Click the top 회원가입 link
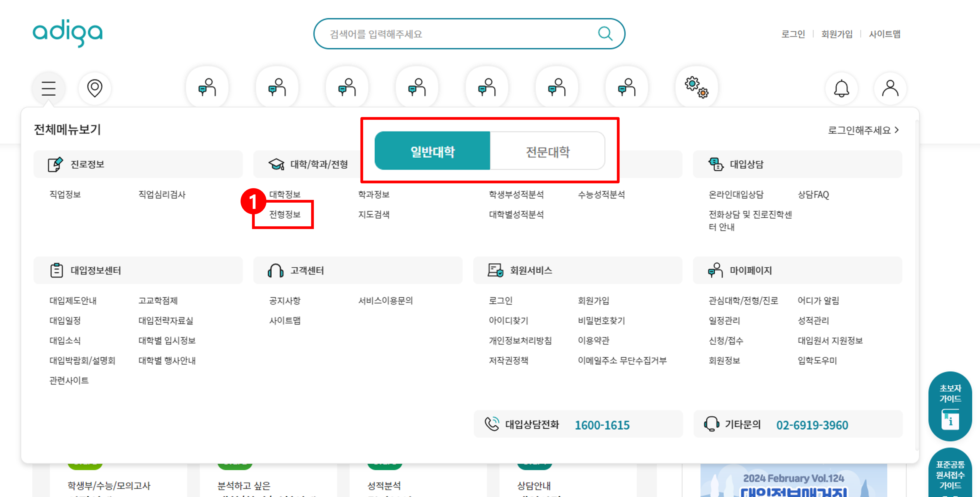The height and width of the screenshot is (497, 980). [x=837, y=34]
